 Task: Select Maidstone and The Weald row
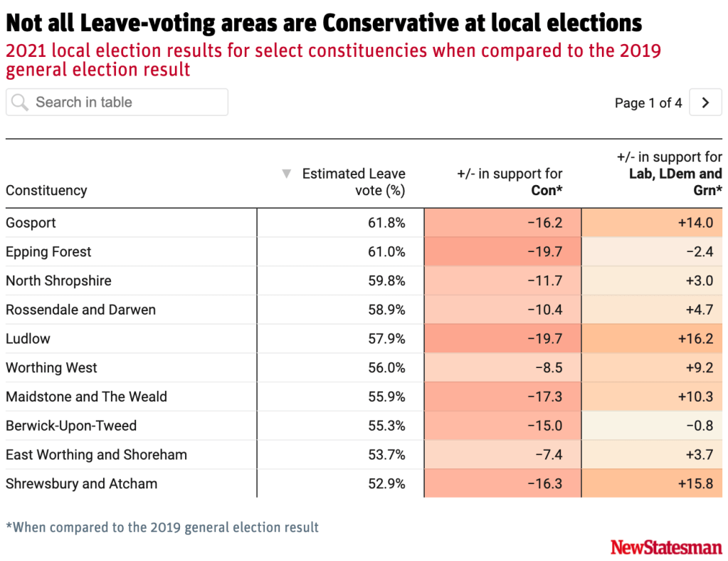[x=86, y=397]
